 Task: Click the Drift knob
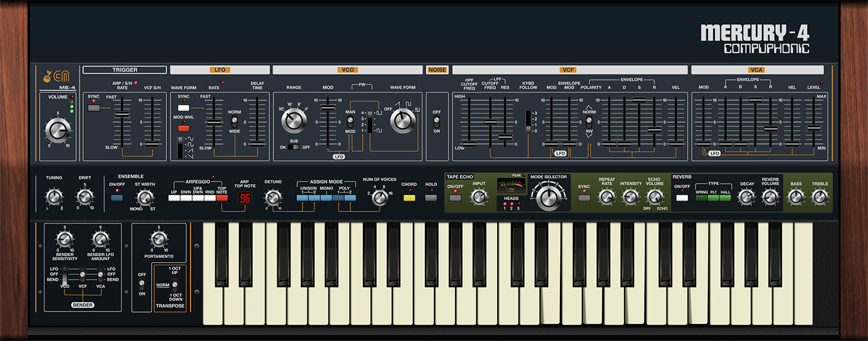click(84, 196)
